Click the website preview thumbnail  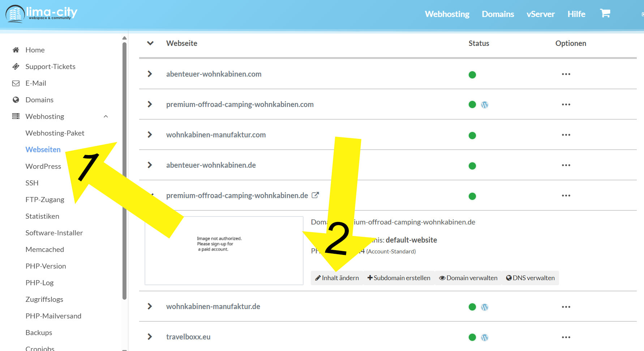(x=224, y=251)
